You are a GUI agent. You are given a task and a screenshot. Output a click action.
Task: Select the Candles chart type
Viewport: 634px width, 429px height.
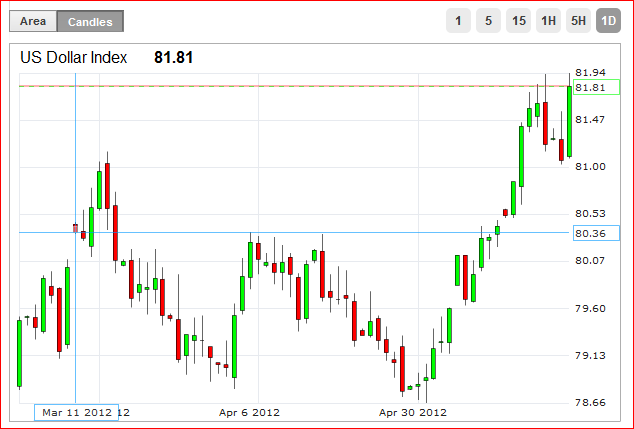[x=90, y=21]
